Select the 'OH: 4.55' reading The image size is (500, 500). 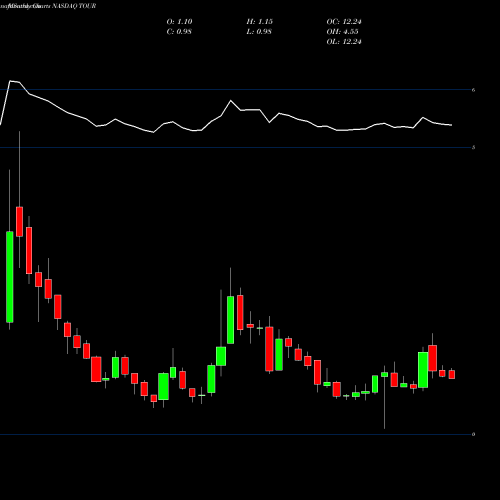click(342, 32)
